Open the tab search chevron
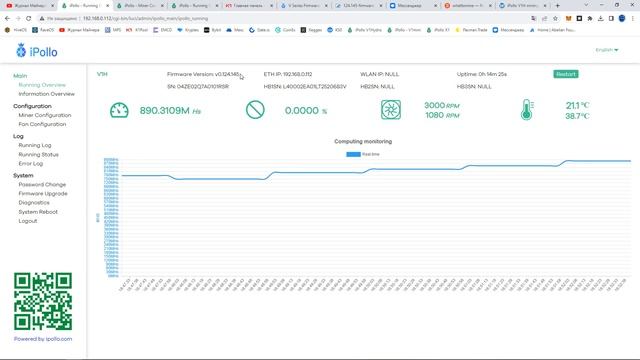 coord(586,5)
